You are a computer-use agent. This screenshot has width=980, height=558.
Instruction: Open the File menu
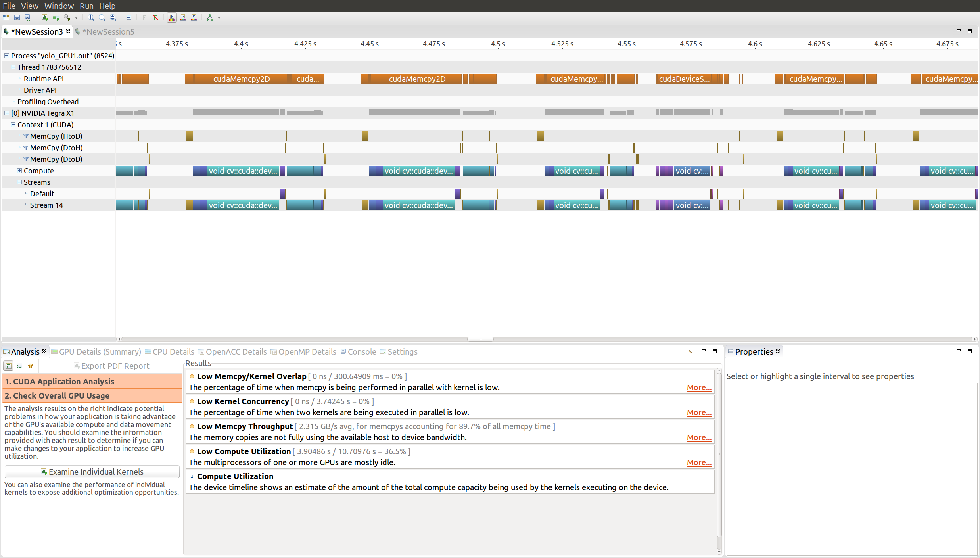(9, 6)
